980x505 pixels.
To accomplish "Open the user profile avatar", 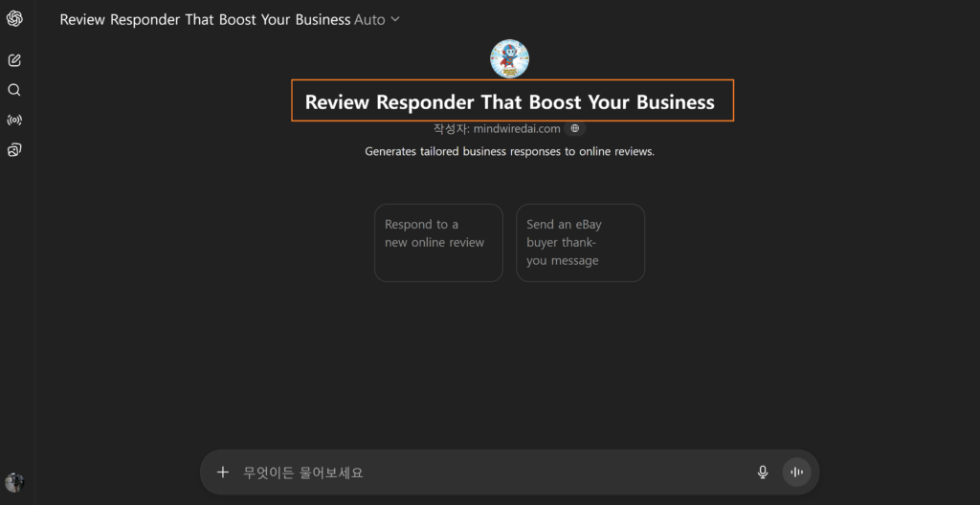I will point(14,482).
